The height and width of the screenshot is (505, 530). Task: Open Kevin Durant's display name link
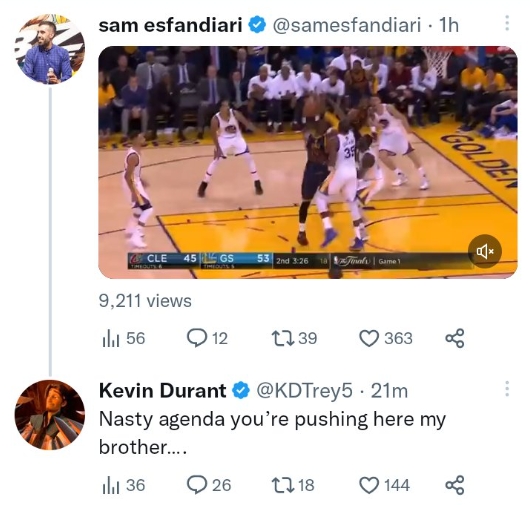point(162,390)
